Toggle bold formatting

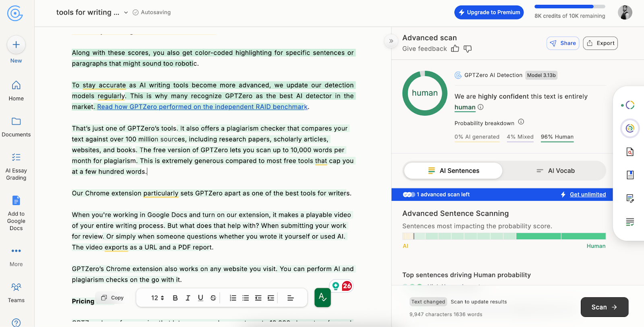click(x=175, y=298)
